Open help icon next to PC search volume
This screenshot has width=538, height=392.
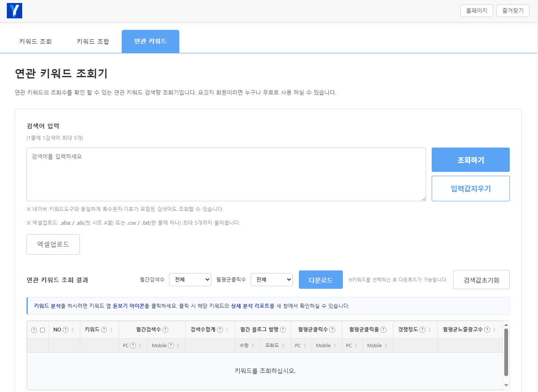tap(133, 346)
